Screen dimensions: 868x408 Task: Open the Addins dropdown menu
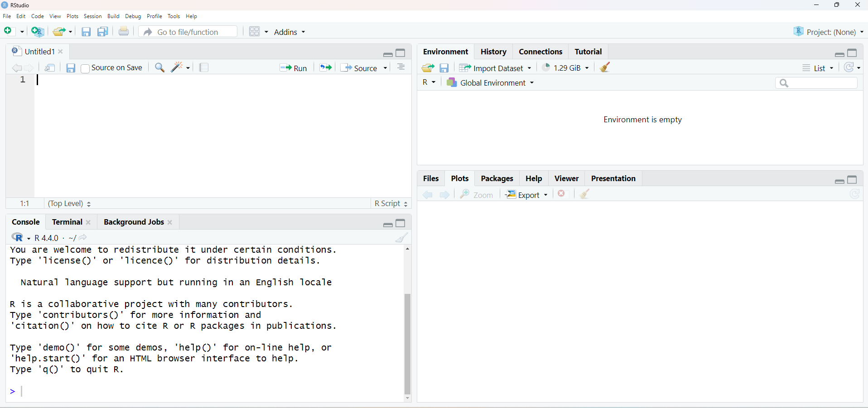(289, 32)
